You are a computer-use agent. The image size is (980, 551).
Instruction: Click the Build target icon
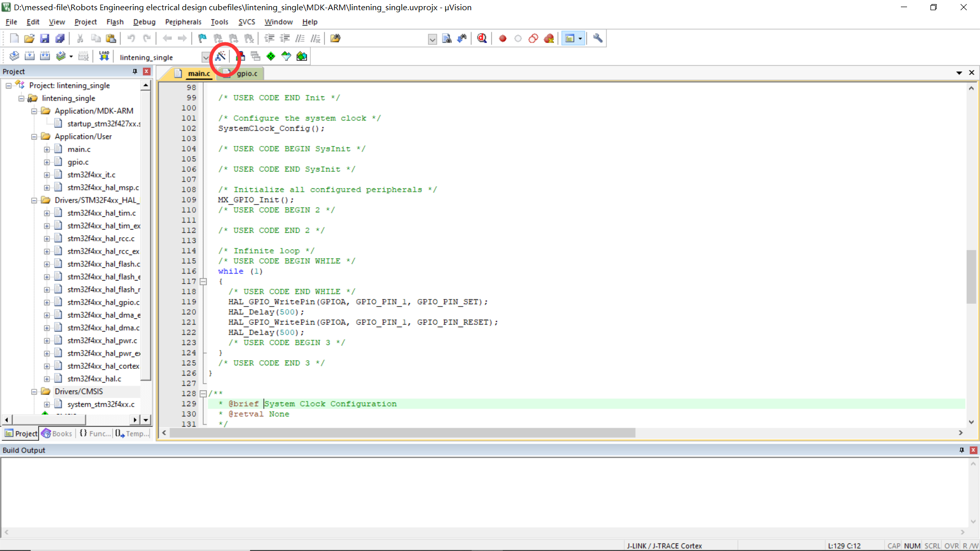tap(30, 56)
